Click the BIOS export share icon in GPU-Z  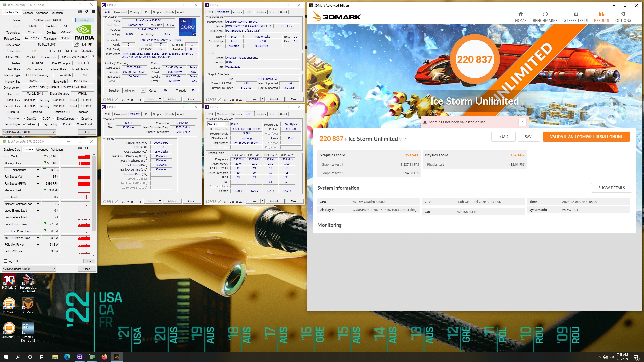(x=76, y=44)
